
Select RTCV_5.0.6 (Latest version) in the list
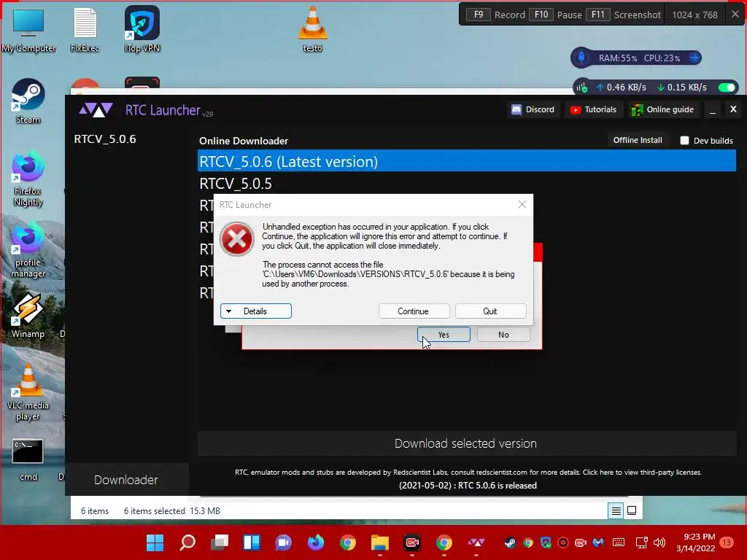tap(466, 161)
